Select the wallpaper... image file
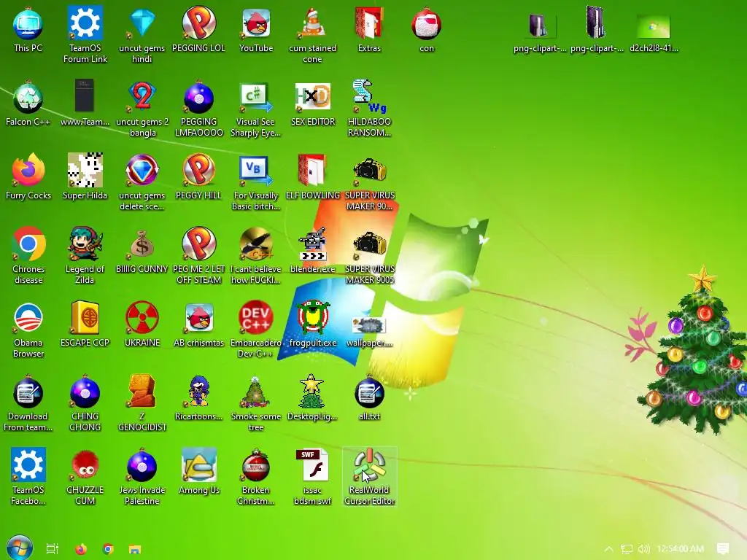 [369, 326]
